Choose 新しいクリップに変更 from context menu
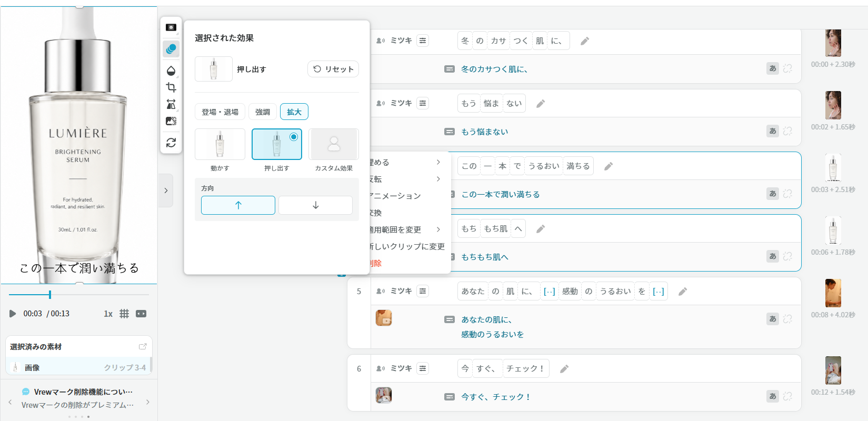This screenshot has width=868, height=421. pyautogui.click(x=407, y=246)
